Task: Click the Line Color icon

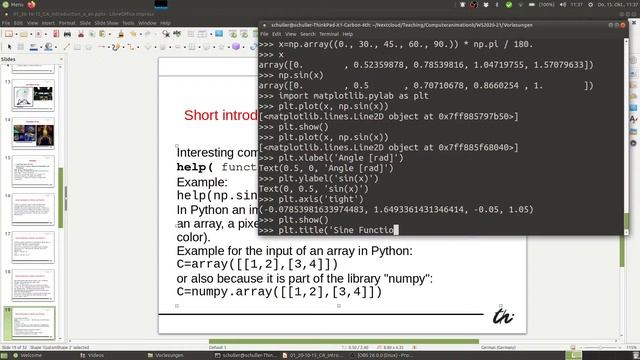Action: point(33,47)
